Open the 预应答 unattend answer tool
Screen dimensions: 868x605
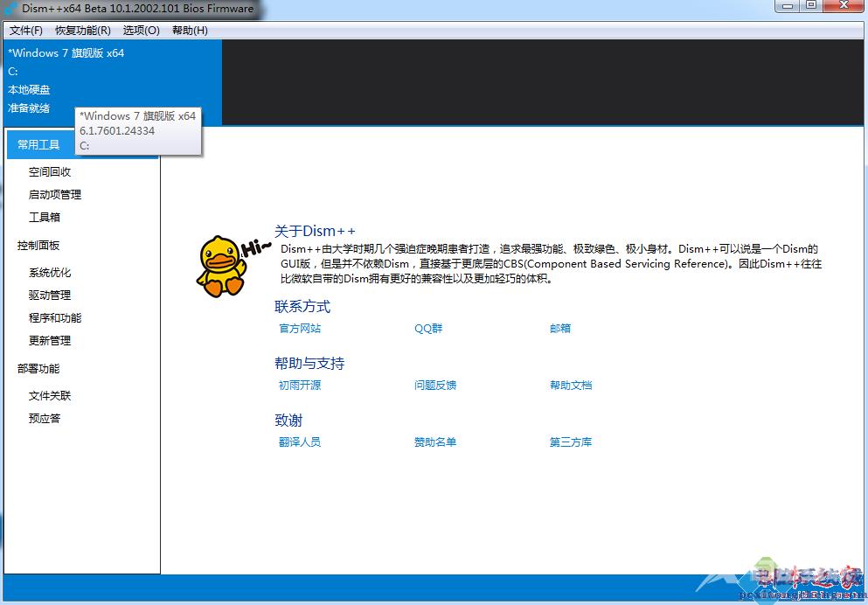point(45,418)
